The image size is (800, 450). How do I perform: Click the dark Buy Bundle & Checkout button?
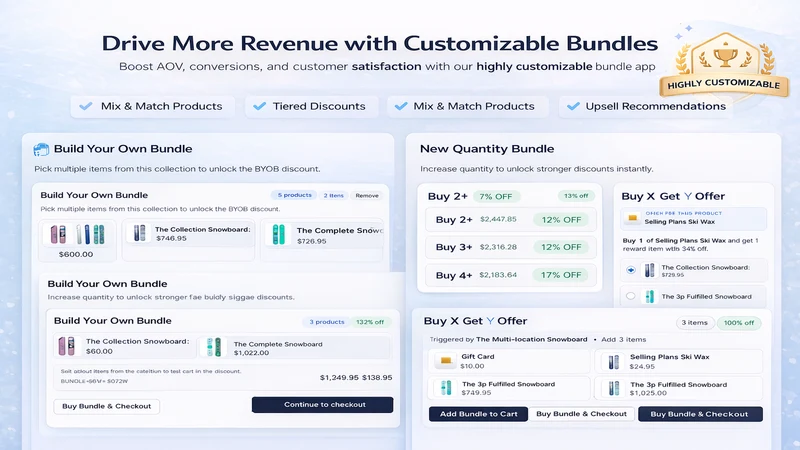click(x=700, y=414)
